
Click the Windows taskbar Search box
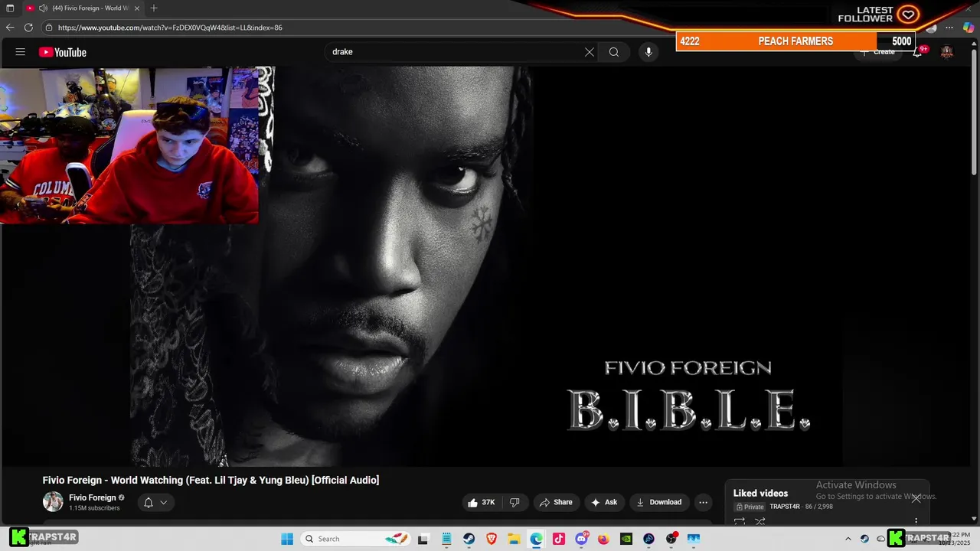click(x=356, y=539)
